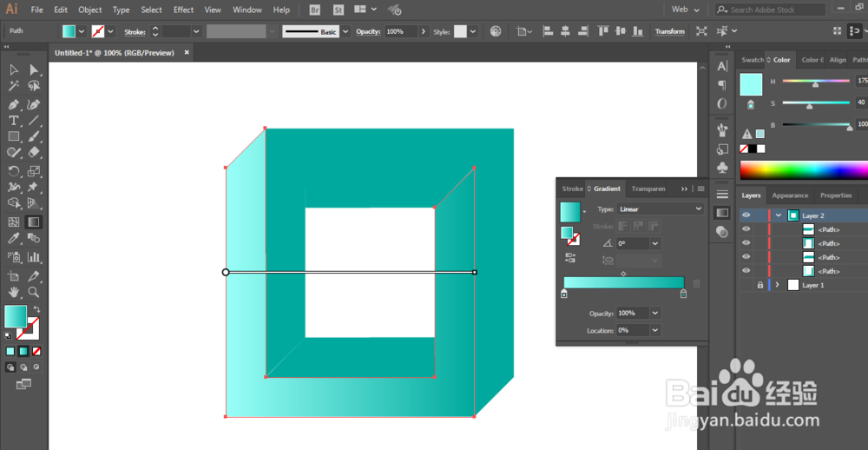Choose the Line Segment tool
Image resolution: width=868 pixels, height=450 pixels.
(x=34, y=120)
